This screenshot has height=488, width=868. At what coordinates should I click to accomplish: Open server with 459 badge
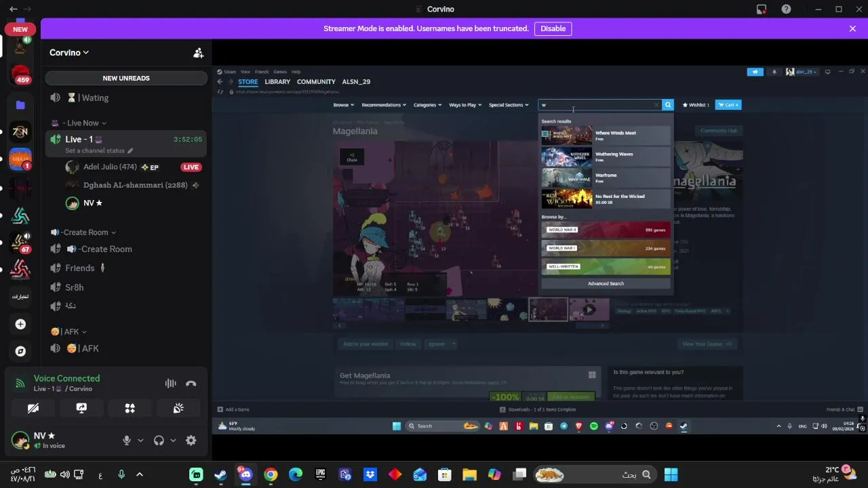click(20, 75)
